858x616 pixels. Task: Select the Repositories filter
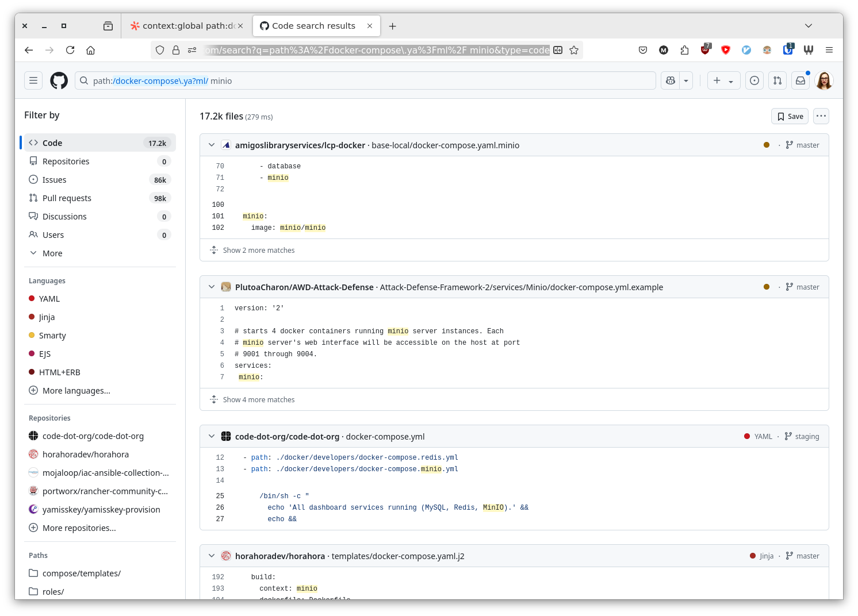point(100,161)
